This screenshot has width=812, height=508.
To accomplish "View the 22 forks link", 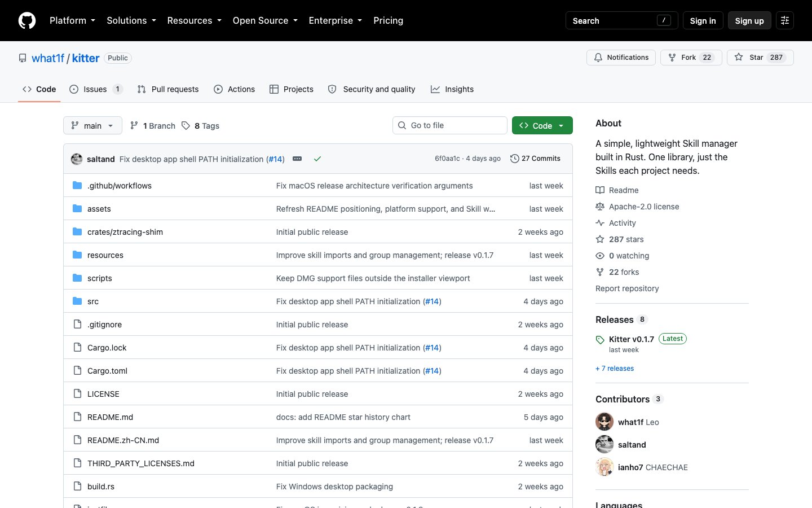I will coord(617,272).
